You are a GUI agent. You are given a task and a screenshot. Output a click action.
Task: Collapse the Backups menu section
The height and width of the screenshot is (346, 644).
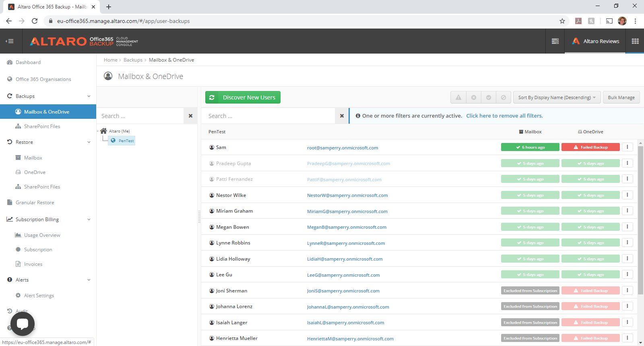(89, 96)
